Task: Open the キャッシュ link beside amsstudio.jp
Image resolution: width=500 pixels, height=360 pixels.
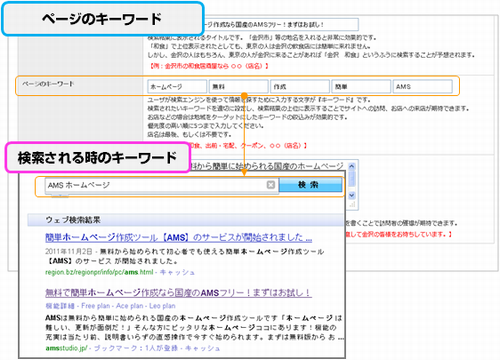Action: pos(202,348)
